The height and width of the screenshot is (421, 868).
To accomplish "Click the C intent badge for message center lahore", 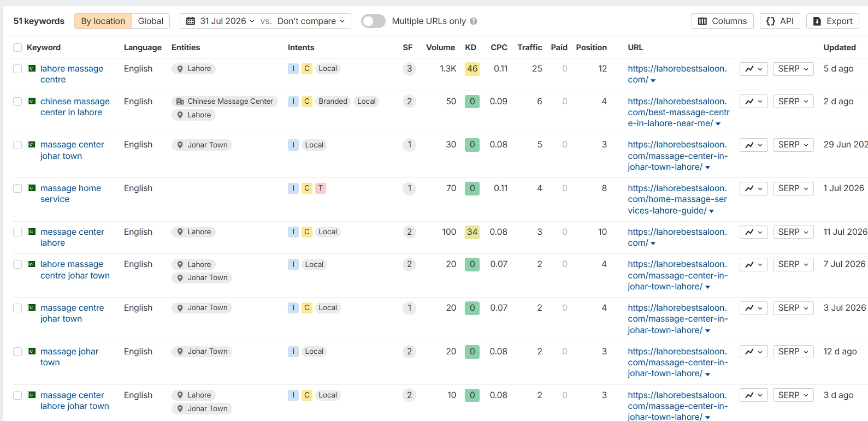I will (307, 232).
